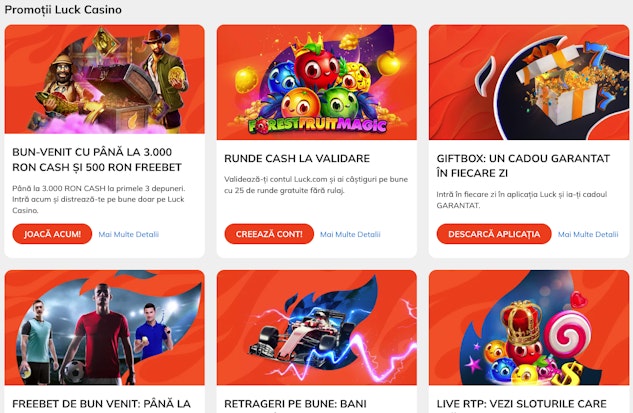Open the football players freebet banner
Viewport: 633px width, 413px height.
pyautogui.click(x=105, y=327)
